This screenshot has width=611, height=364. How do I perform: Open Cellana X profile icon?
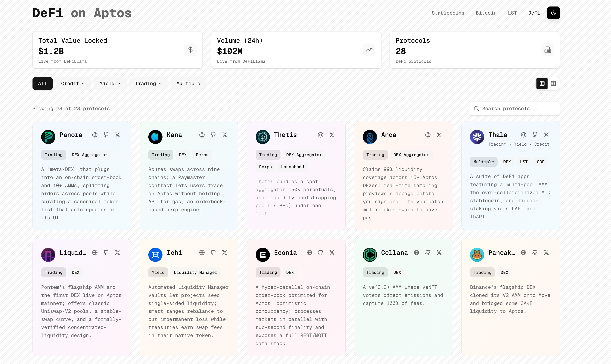coord(439,253)
